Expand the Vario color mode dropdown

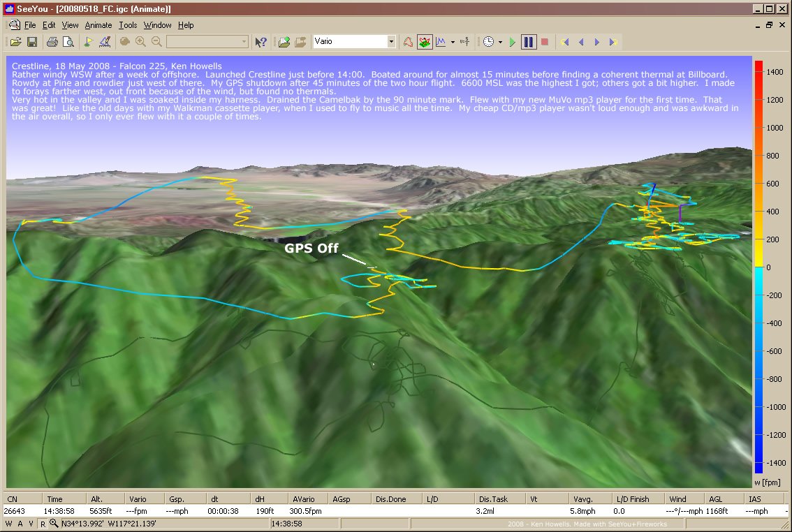pyautogui.click(x=391, y=42)
